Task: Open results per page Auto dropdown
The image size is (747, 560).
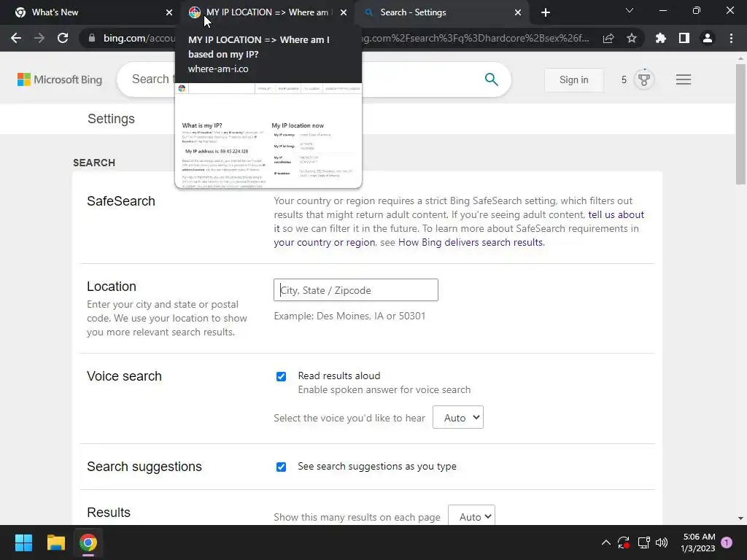Action: (472, 516)
